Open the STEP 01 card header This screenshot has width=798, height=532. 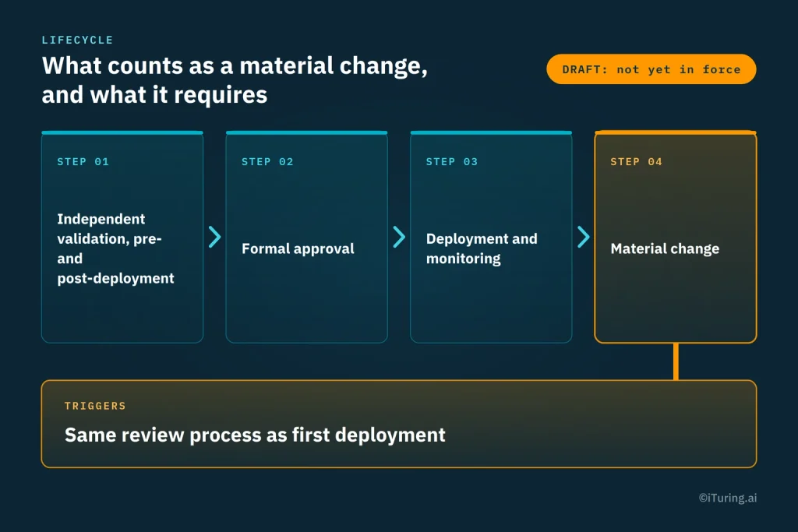pyautogui.click(x=83, y=162)
